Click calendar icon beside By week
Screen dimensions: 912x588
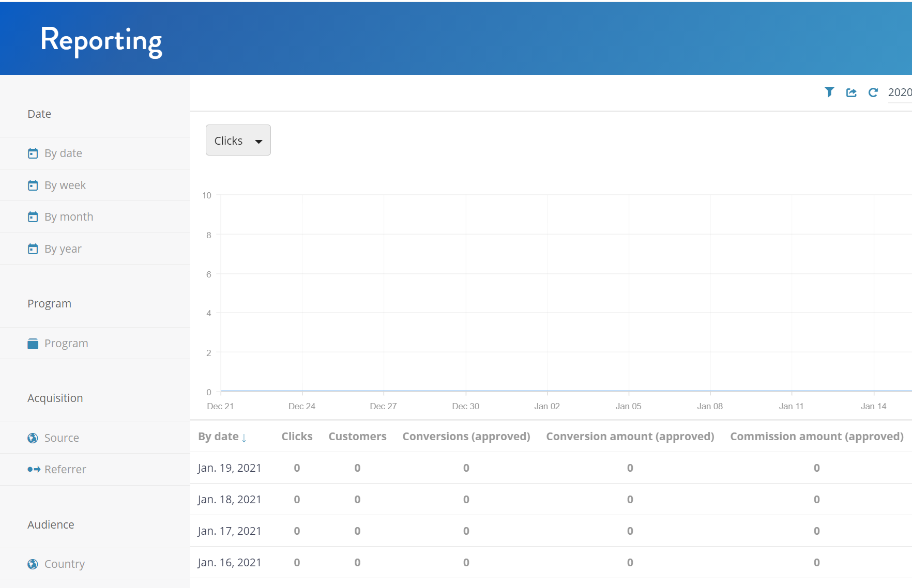pyautogui.click(x=33, y=185)
